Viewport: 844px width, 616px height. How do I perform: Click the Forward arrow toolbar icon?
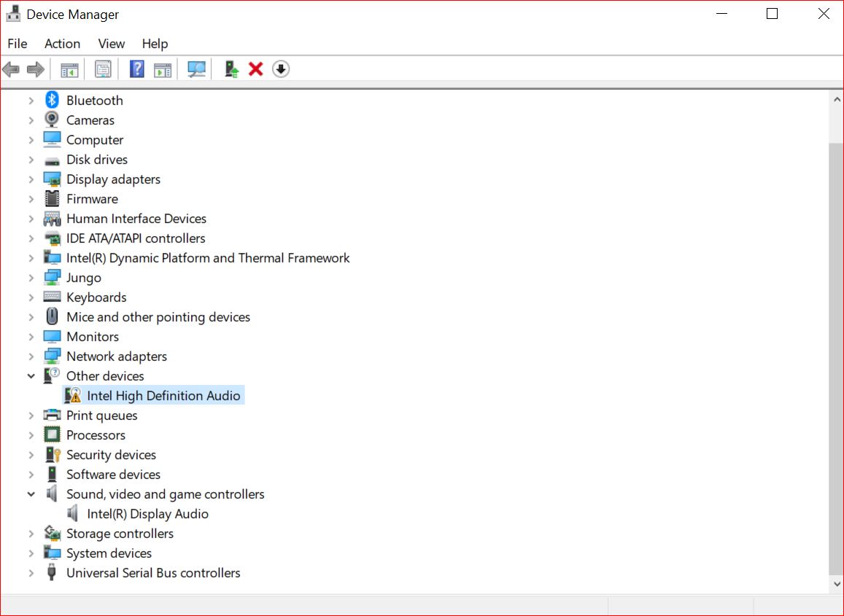[x=36, y=69]
